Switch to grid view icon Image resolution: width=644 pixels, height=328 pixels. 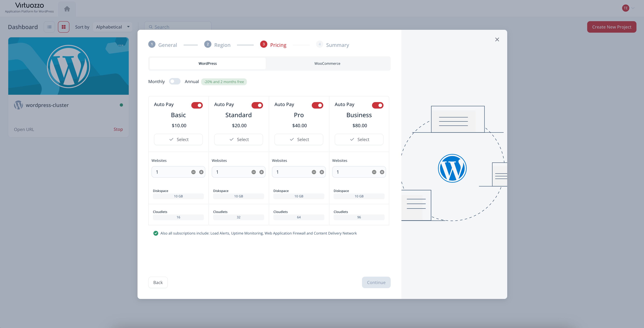point(63,27)
